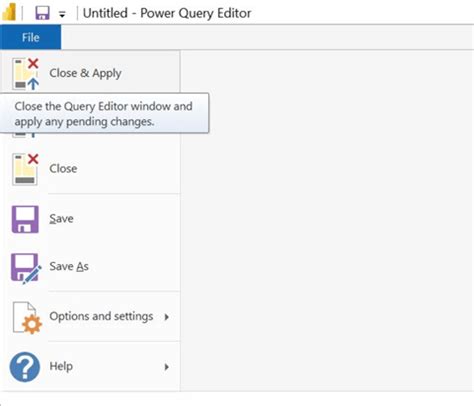Click the purple Save floppy icon
Image resolution: width=474 pixels, height=406 pixels.
point(25,219)
